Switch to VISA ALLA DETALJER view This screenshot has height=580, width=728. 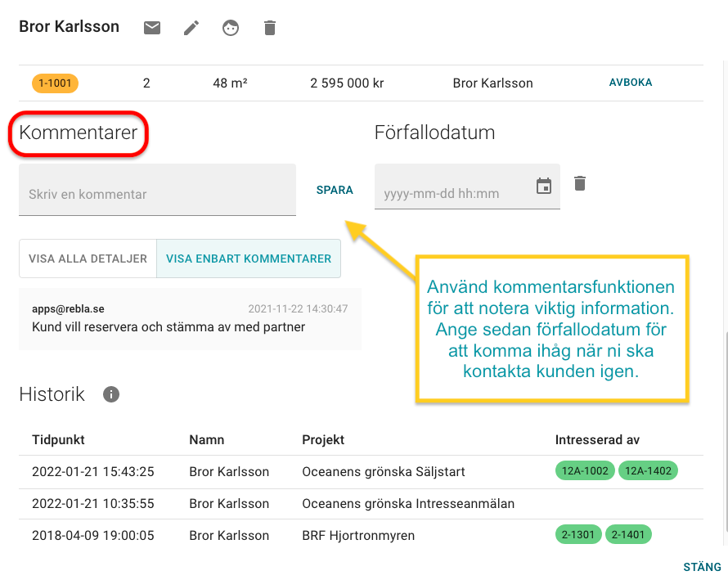tap(88, 258)
